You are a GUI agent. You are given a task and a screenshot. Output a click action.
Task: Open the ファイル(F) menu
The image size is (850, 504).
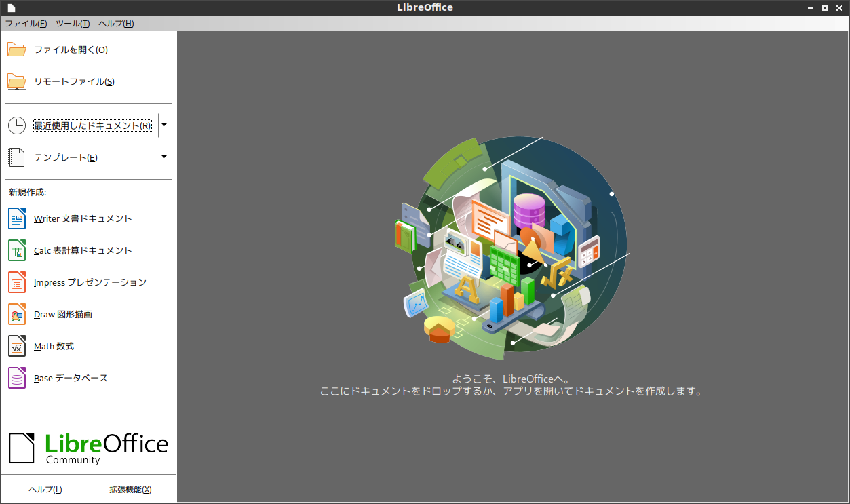[26, 24]
